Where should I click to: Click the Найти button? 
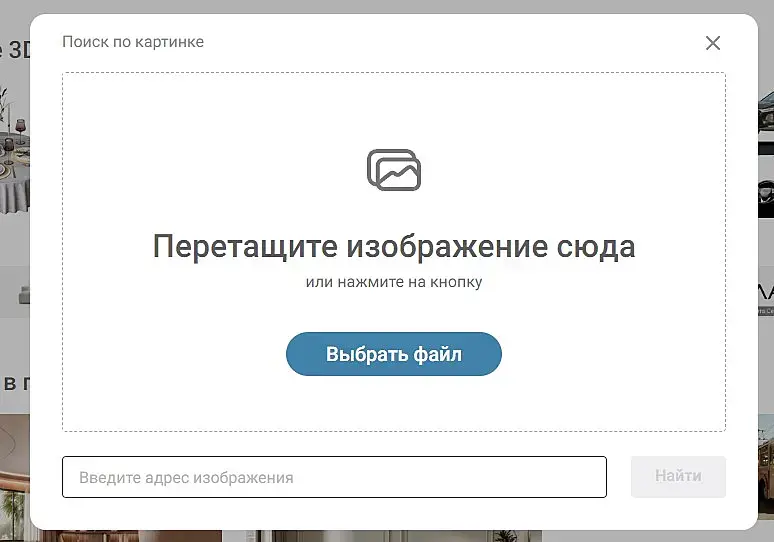(x=678, y=476)
